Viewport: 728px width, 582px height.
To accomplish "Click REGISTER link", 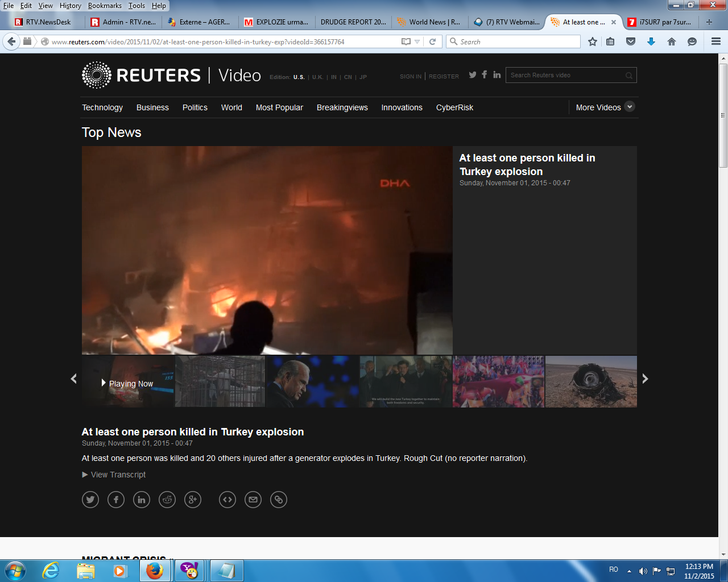I will click(x=444, y=76).
